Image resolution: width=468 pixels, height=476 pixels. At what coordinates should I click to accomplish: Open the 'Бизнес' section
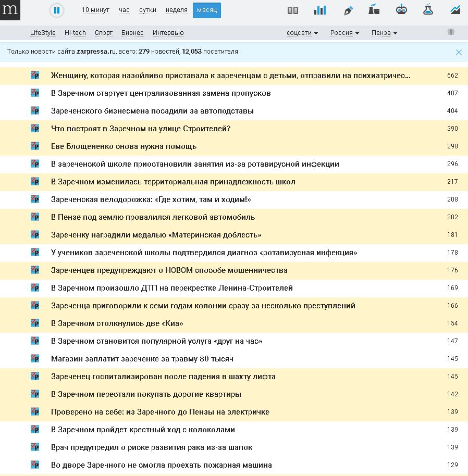point(132,33)
